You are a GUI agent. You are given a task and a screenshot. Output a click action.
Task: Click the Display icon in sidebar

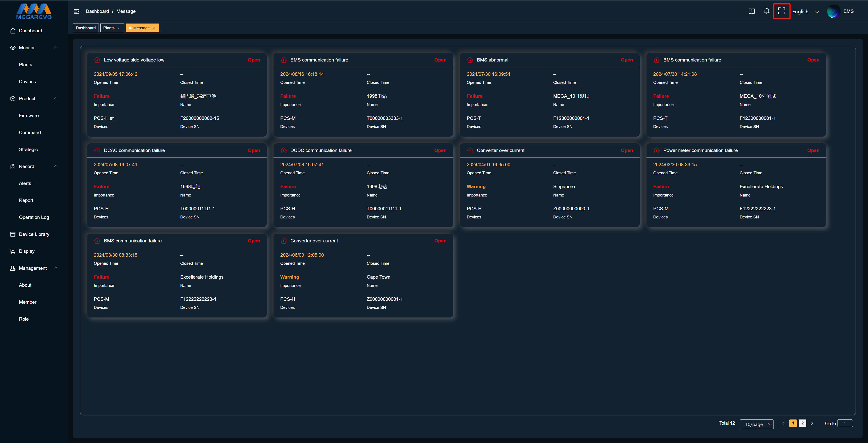click(13, 251)
